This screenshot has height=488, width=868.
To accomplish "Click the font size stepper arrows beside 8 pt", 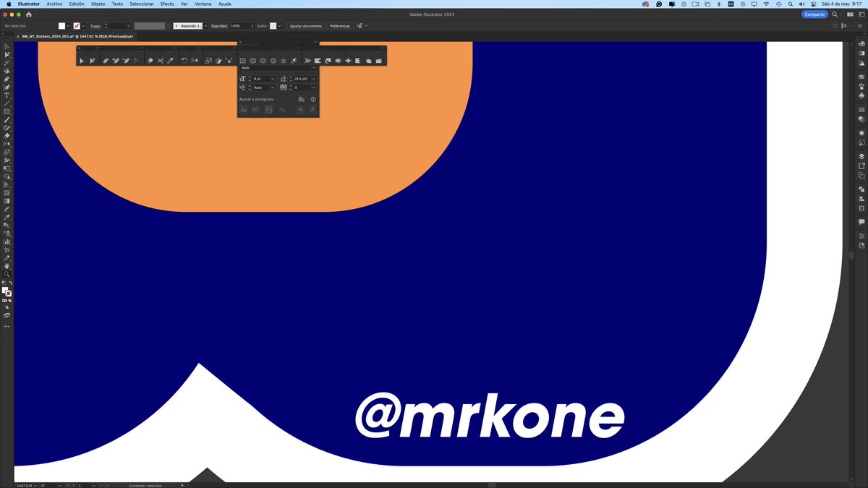I will click(250, 78).
